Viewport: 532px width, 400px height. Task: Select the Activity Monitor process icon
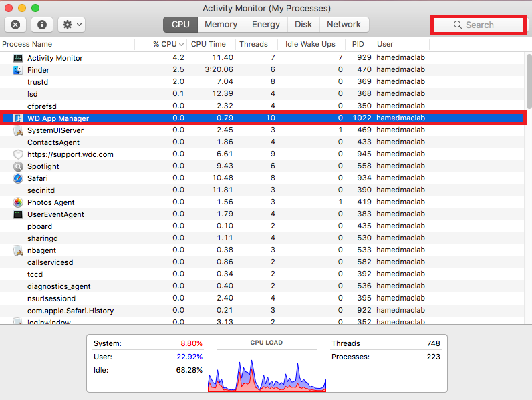(18, 58)
